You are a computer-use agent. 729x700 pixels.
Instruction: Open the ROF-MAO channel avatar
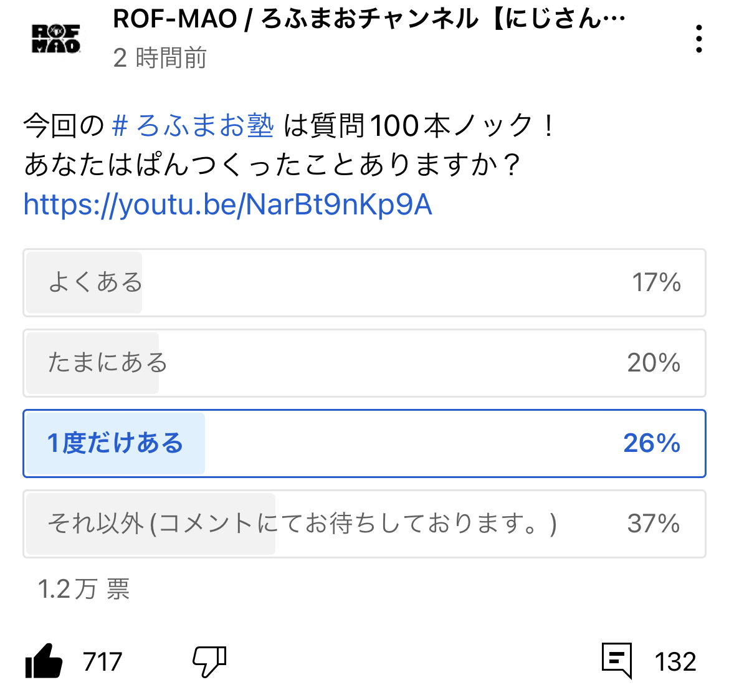[x=56, y=39]
